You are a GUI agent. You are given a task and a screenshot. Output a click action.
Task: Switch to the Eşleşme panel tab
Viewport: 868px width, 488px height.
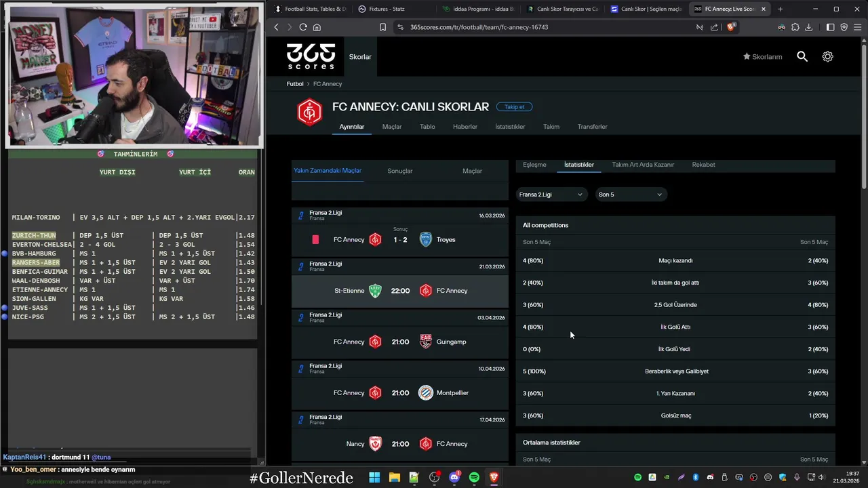(x=534, y=165)
